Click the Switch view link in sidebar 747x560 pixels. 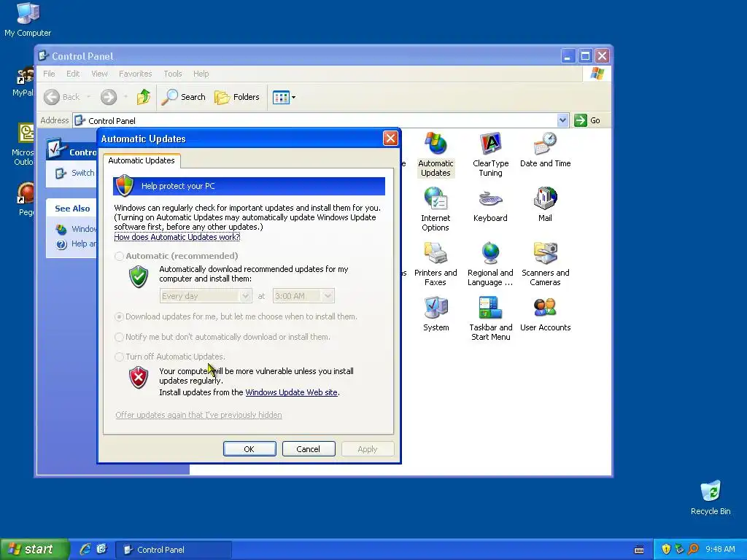(x=76, y=173)
